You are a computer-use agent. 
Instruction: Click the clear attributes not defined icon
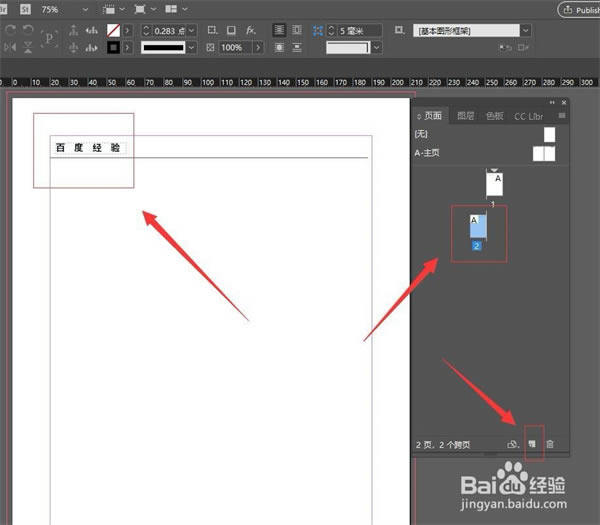523,48
